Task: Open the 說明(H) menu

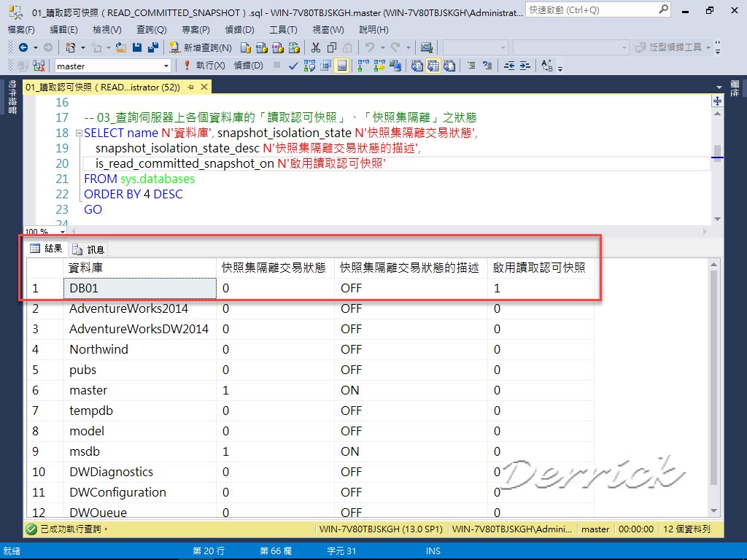Action: tap(373, 29)
